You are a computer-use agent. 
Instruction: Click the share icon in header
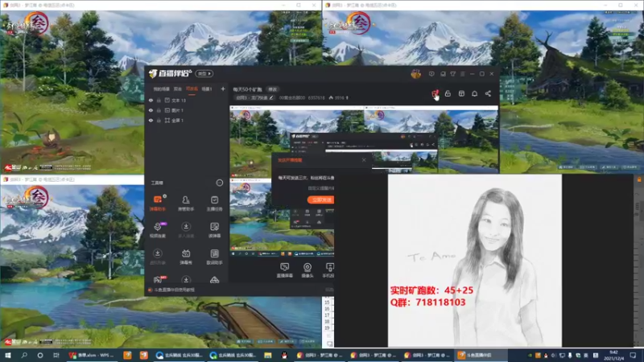[x=488, y=93]
